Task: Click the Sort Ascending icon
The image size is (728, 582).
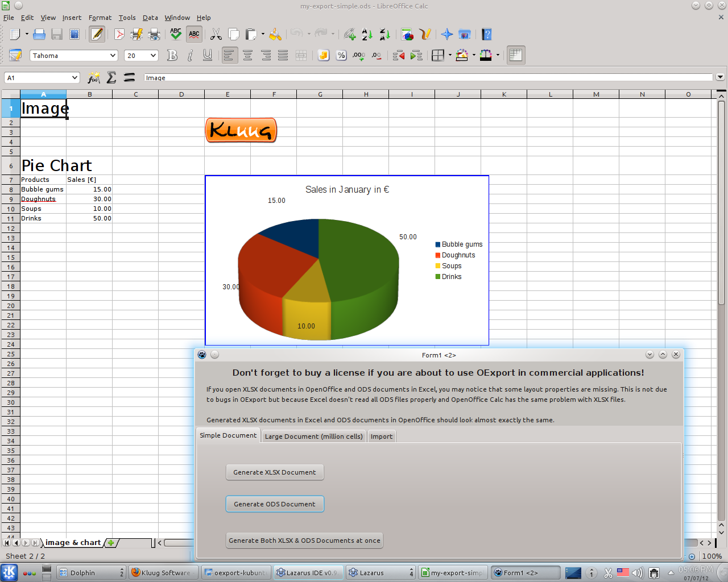Action: pyautogui.click(x=367, y=35)
